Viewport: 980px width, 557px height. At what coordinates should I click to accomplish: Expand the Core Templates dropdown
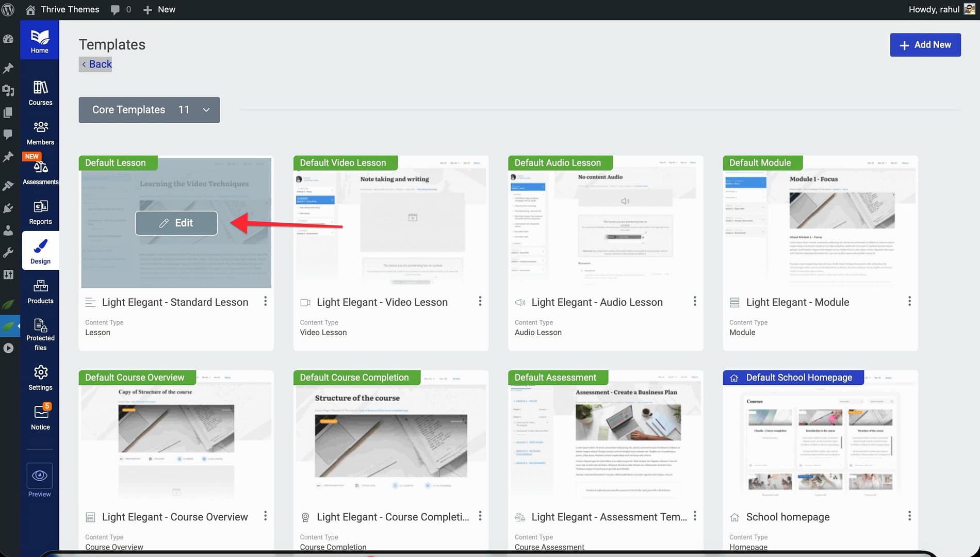click(x=149, y=110)
